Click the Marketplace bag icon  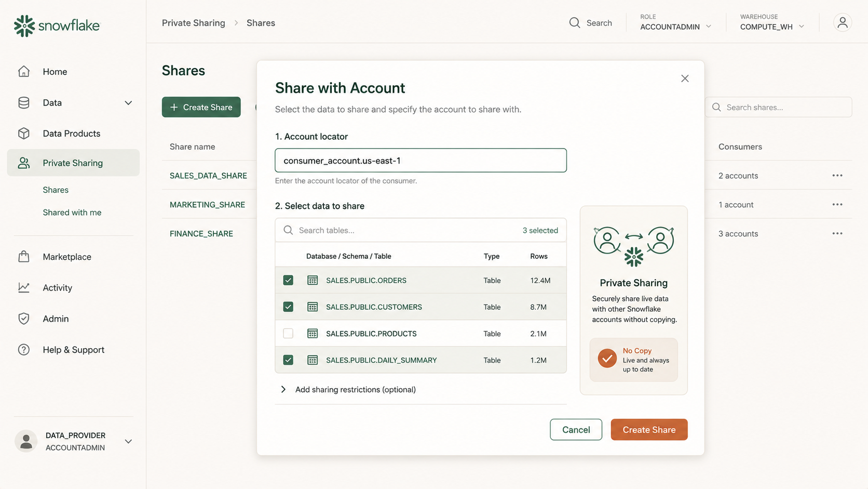[x=24, y=256]
